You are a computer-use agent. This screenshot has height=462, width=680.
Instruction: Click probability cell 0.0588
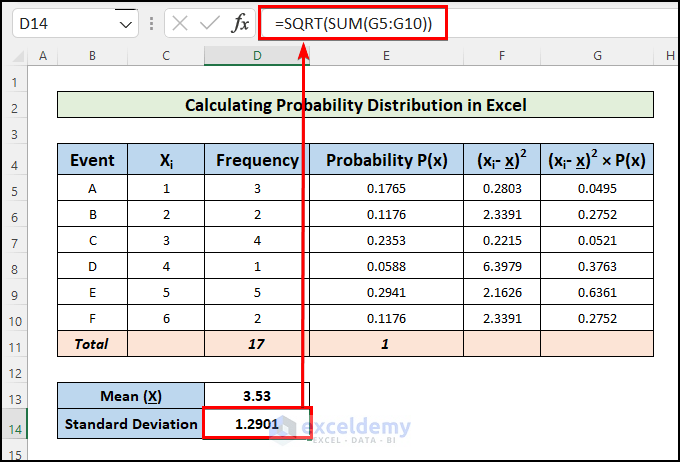click(x=386, y=266)
